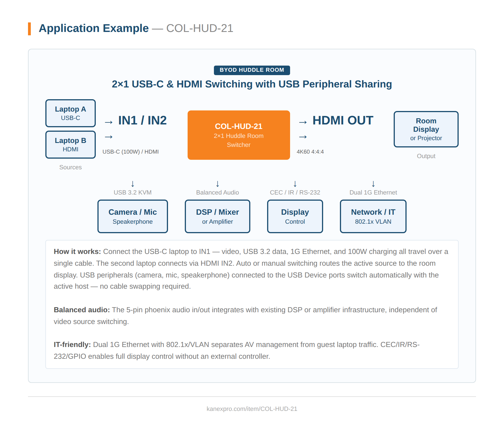Click the How it works paragraph
The height and width of the screenshot is (435, 504).
(x=251, y=269)
